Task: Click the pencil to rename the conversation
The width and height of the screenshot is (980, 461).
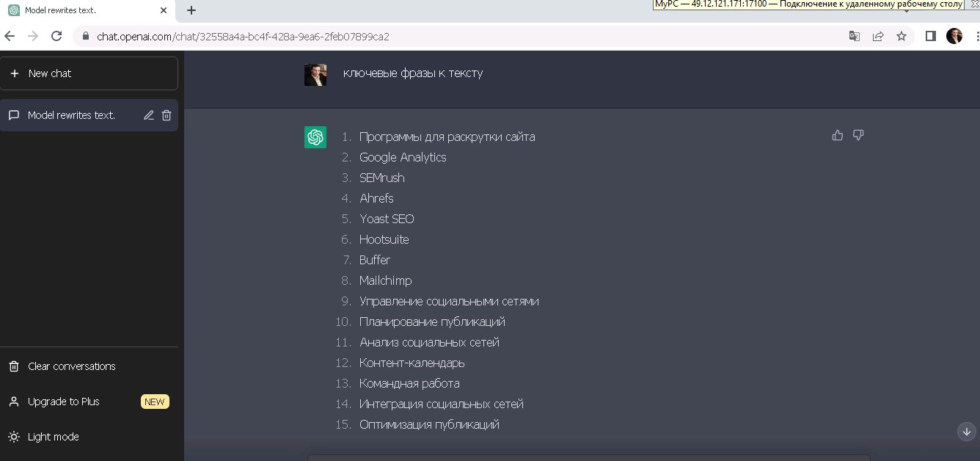Action: click(x=148, y=115)
